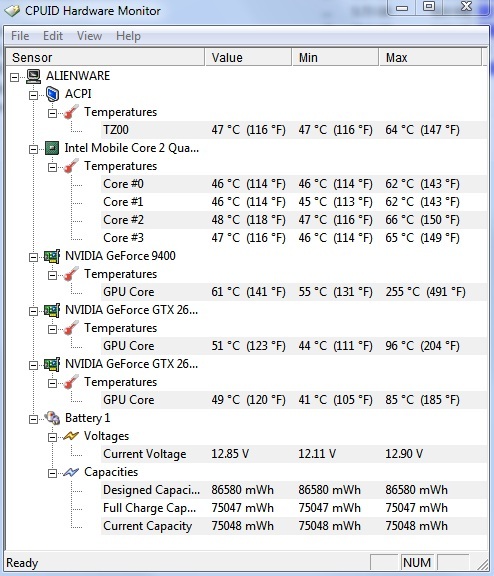The width and height of the screenshot is (494, 576).
Task: Collapse the ALIENWARE root node
Action: pos(14,77)
